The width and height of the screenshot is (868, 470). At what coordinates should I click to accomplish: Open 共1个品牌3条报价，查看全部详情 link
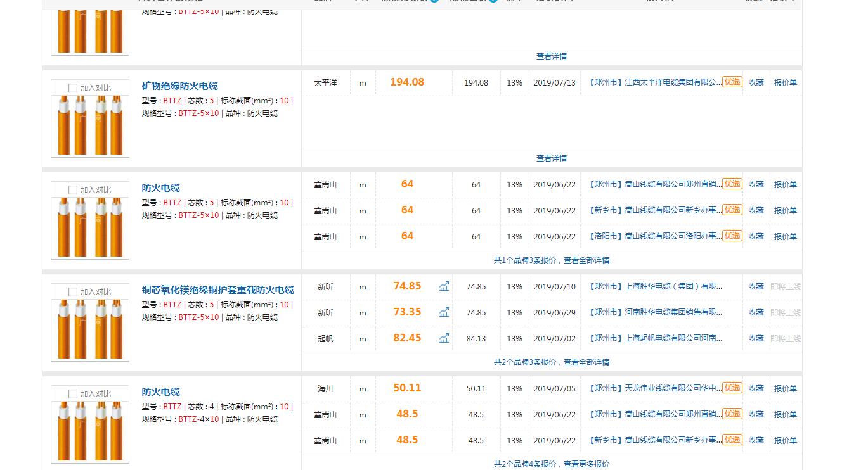[552, 260]
